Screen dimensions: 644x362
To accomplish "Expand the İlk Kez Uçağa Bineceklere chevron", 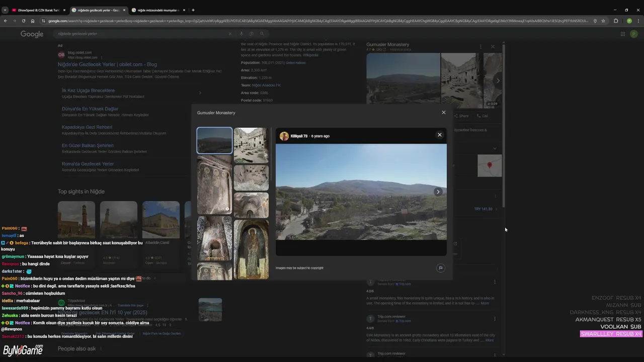I will coord(200,93).
